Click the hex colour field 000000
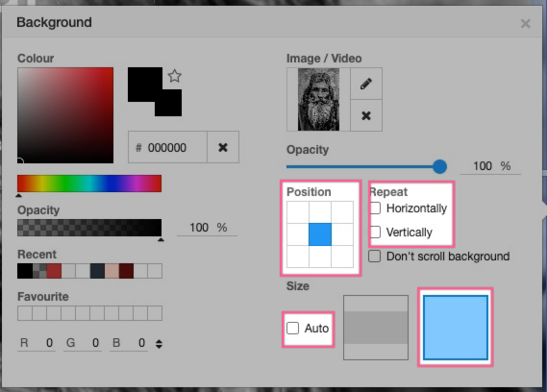This screenshot has width=547, height=392. point(167,147)
